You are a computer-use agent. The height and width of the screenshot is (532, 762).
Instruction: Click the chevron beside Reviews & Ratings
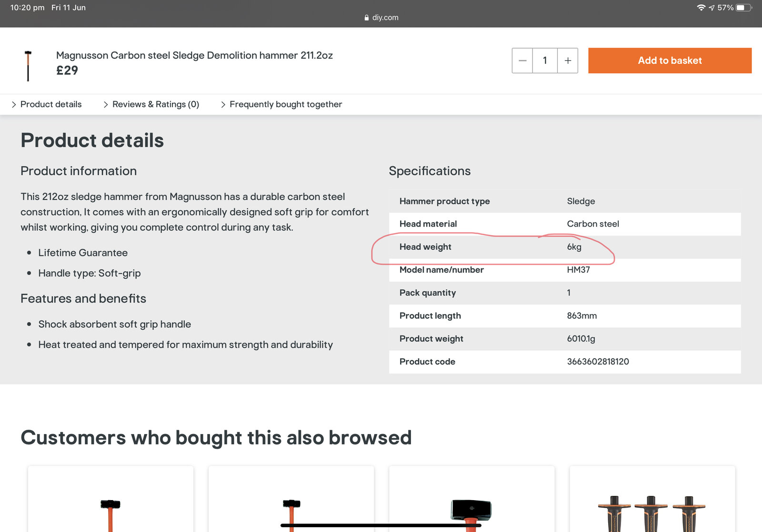coord(106,105)
